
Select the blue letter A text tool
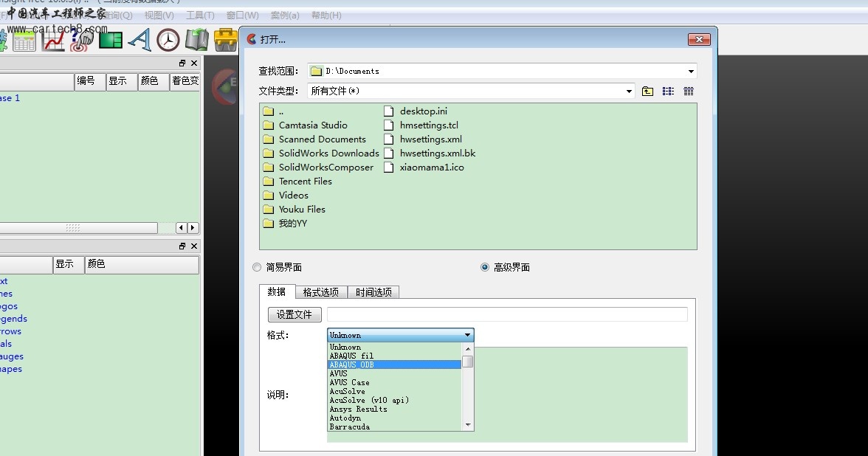(x=139, y=40)
